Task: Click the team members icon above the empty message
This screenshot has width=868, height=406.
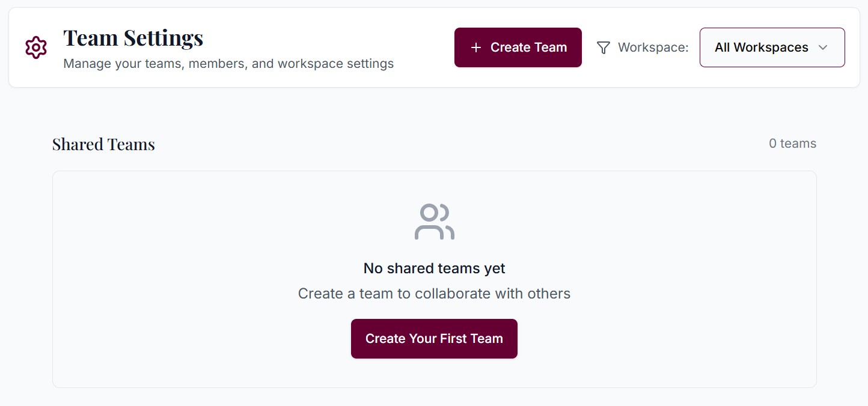Action: [434, 222]
